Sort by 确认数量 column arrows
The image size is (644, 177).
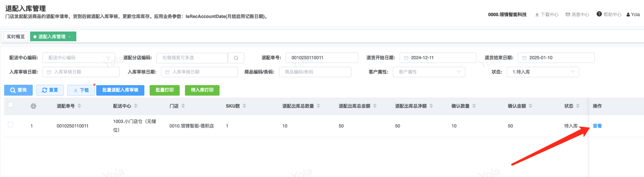click(474, 106)
